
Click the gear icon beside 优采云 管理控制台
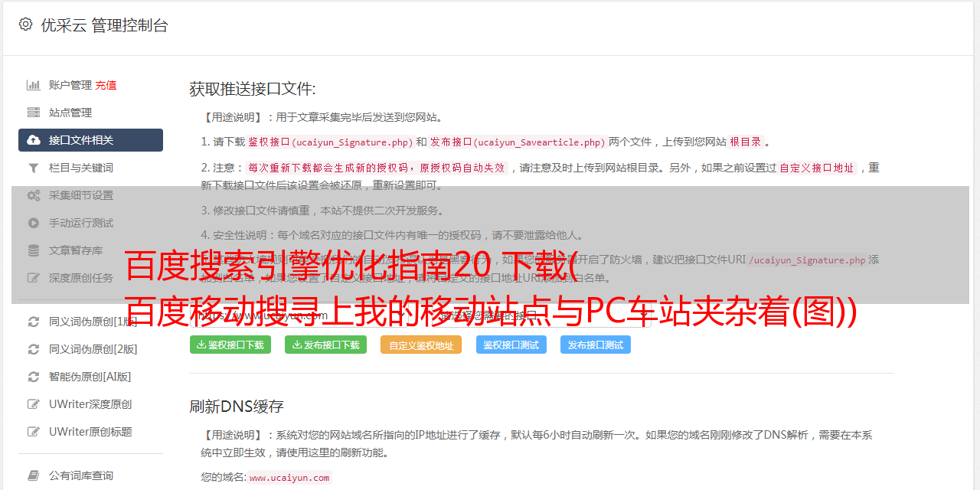click(x=25, y=24)
